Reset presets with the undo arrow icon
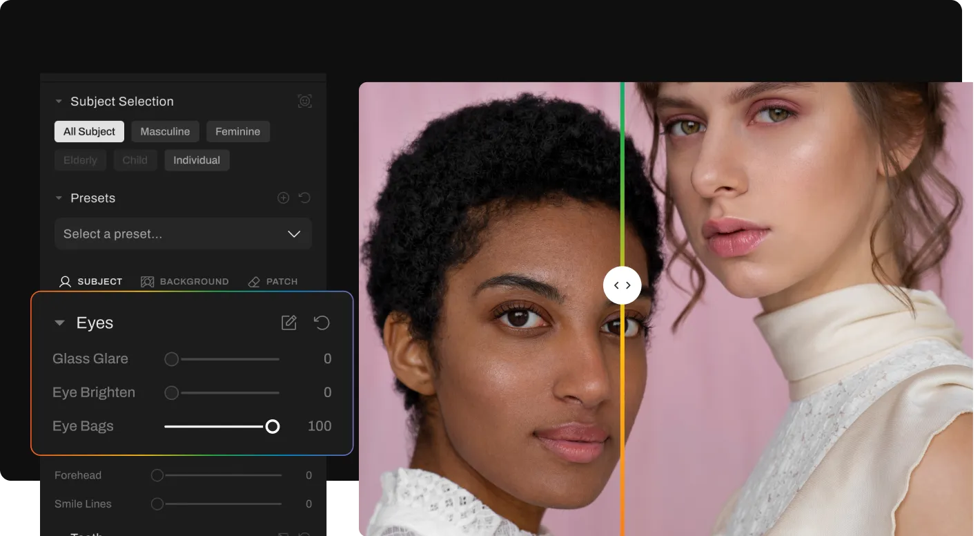980x536 pixels. click(304, 198)
